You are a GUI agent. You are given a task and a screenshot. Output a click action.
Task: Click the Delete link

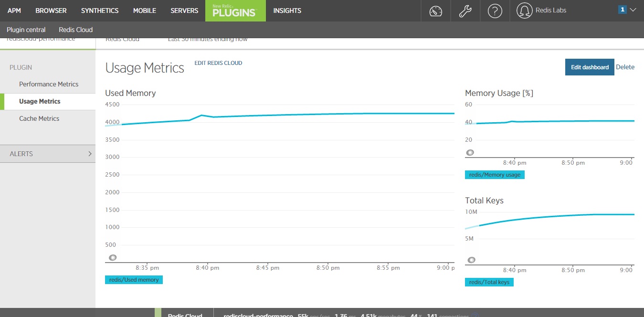[x=625, y=67]
